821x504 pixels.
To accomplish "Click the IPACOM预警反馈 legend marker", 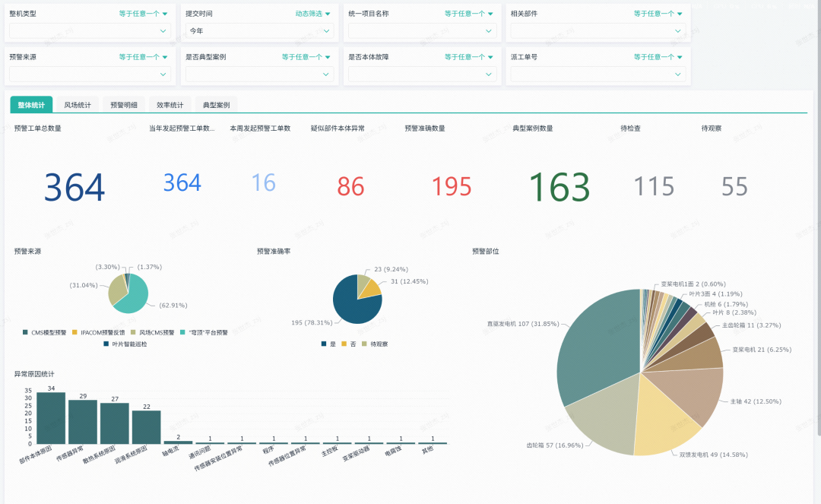I will coord(75,332).
